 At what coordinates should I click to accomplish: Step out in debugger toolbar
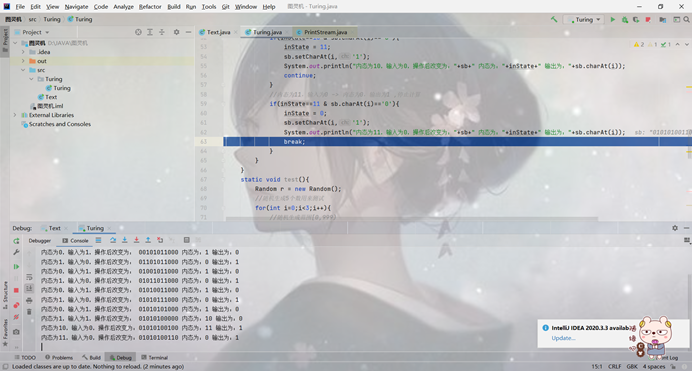(148, 240)
